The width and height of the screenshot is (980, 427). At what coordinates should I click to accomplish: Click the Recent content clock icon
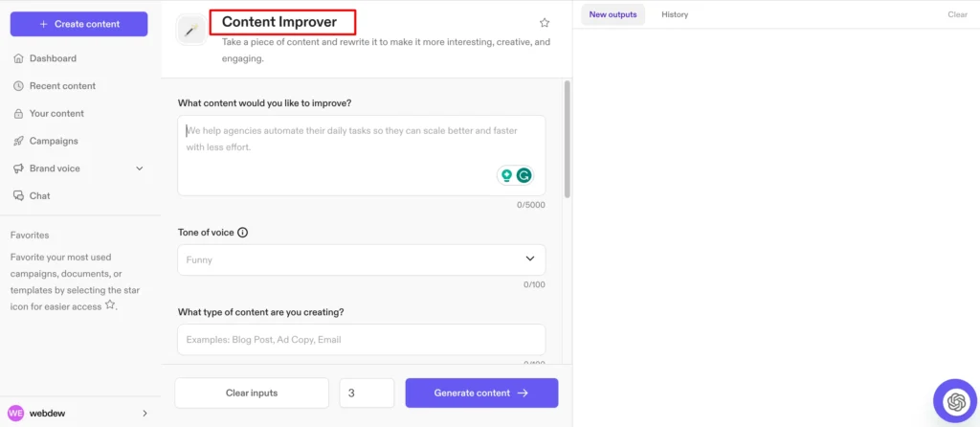(18, 86)
